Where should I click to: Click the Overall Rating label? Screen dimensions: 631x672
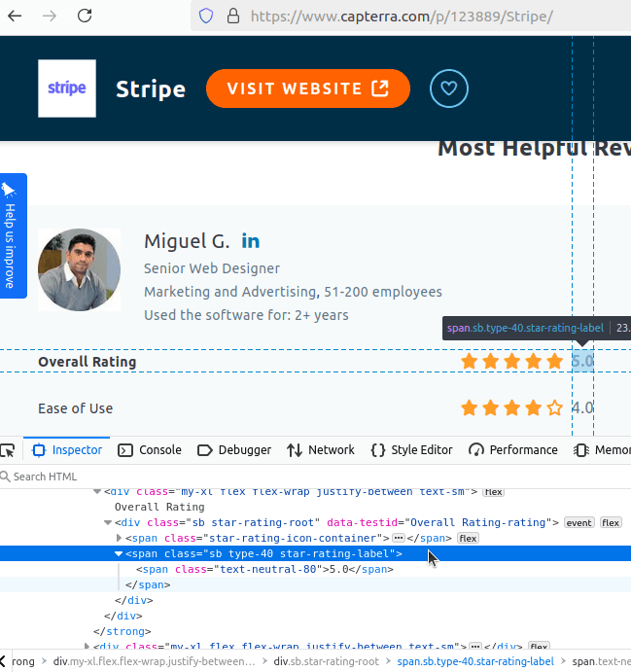pos(87,362)
